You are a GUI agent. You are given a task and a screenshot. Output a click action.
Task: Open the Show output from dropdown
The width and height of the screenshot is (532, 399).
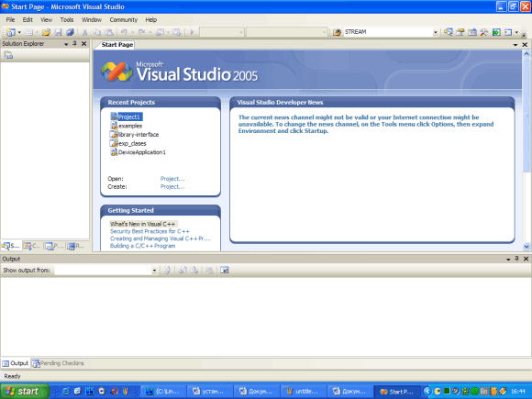click(x=154, y=271)
